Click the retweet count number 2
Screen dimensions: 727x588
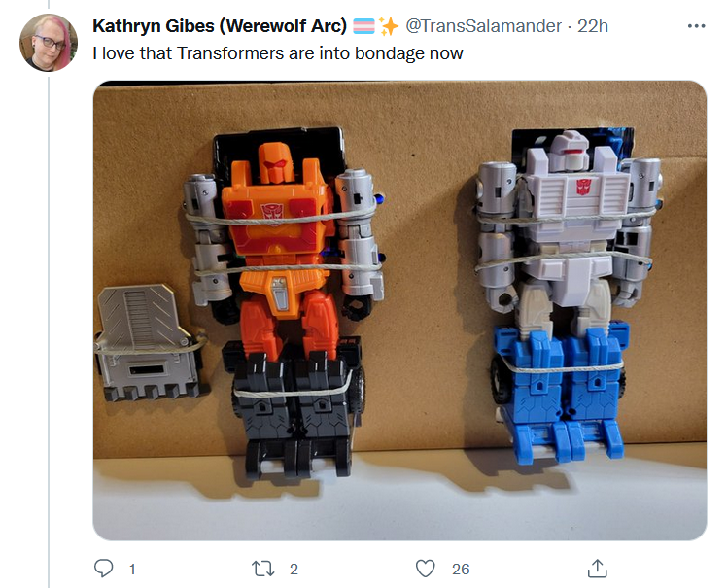(x=294, y=569)
